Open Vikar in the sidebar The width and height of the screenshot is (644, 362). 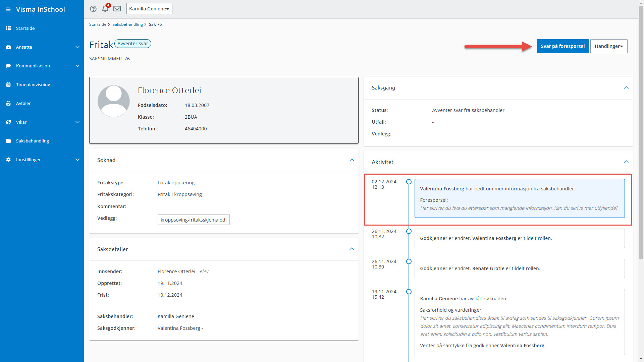point(21,122)
